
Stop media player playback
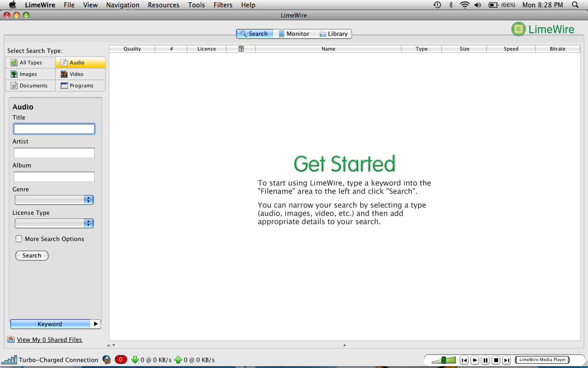(x=496, y=360)
